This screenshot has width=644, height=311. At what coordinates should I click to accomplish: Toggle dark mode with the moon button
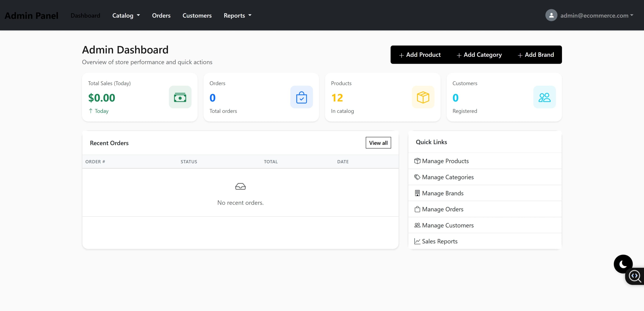623,264
